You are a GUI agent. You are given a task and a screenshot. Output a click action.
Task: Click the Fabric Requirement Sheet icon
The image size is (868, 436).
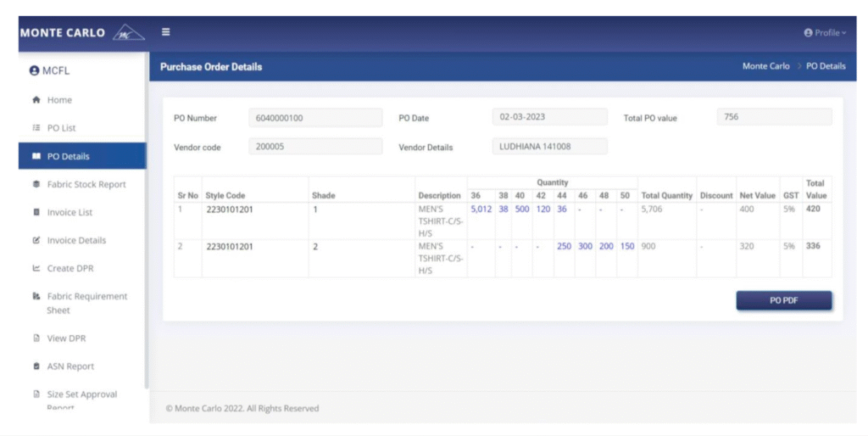point(36,297)
